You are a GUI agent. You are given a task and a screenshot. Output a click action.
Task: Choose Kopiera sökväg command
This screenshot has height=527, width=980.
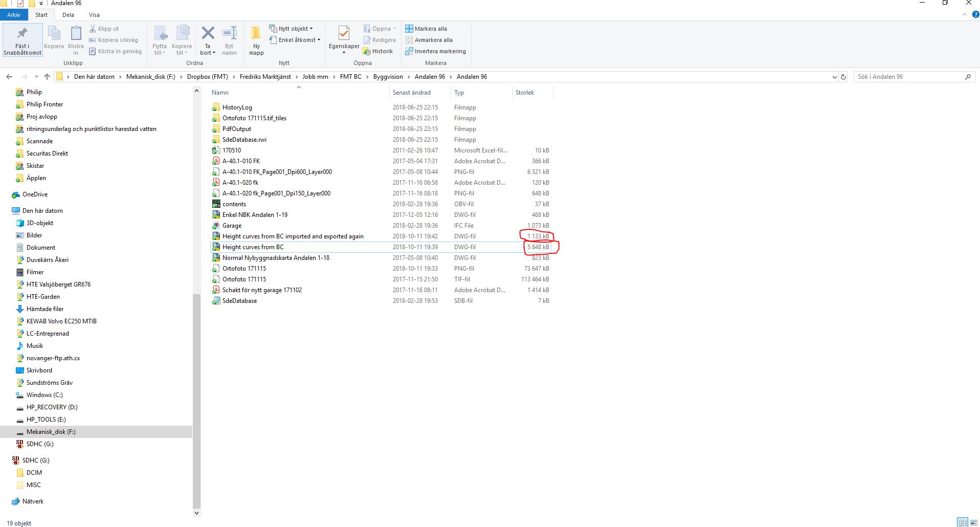pyautogui.click(x=113, y=40)
